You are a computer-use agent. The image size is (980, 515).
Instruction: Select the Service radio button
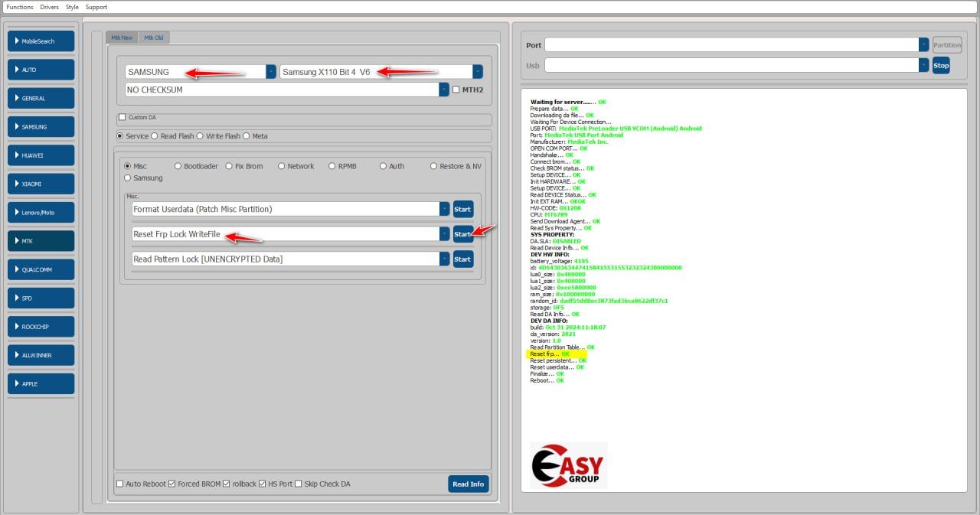click(120, 136)
